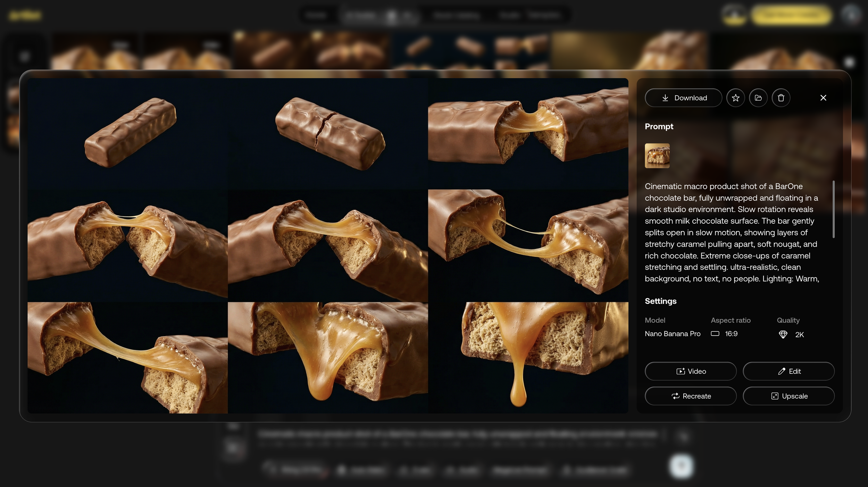Click the 2K quality diamond icon
Screen dimensions: 868x487
(783, 334)
